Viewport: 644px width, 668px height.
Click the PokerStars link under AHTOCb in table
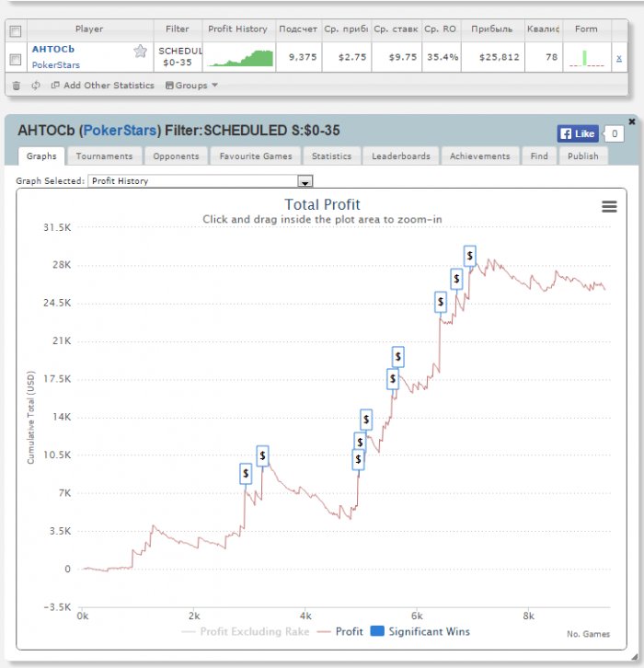coord(56,65)
